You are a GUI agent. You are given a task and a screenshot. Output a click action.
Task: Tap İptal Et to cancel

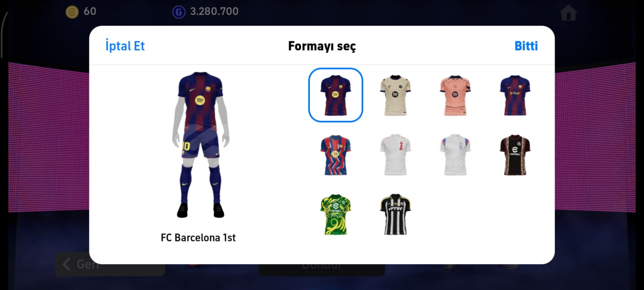125,46
